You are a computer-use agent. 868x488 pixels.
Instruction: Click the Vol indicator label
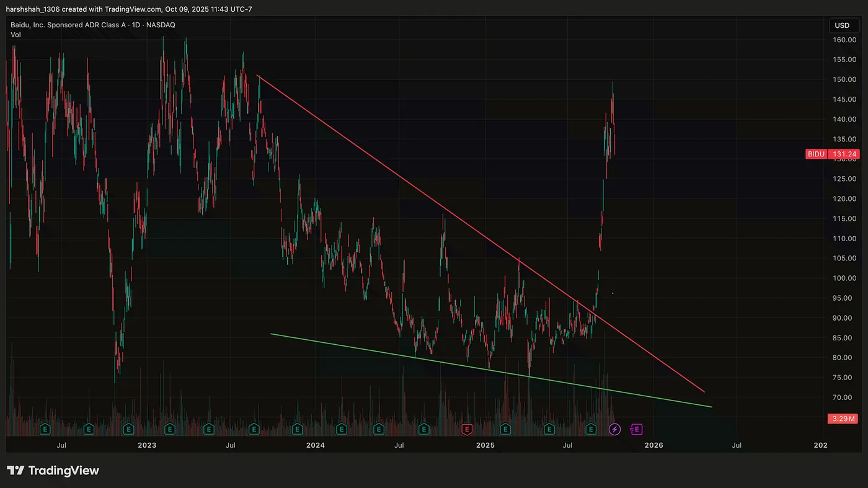[16, 35]
